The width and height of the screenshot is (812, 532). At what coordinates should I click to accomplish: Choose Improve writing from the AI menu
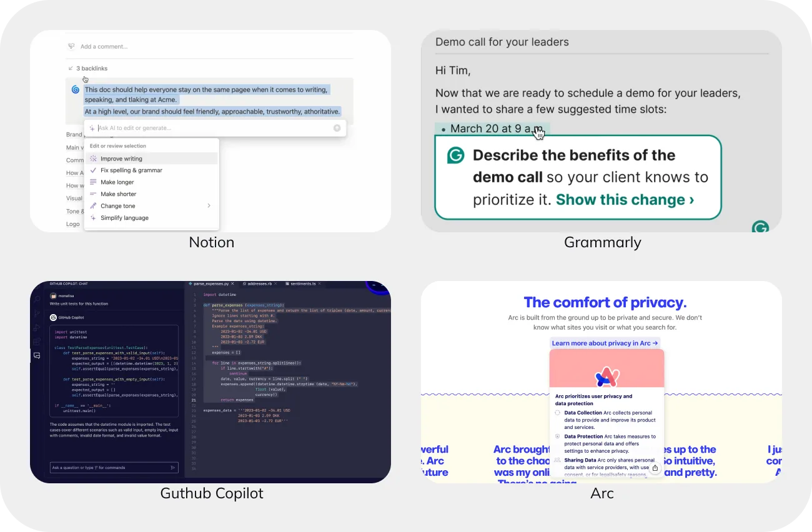point(152,159)
